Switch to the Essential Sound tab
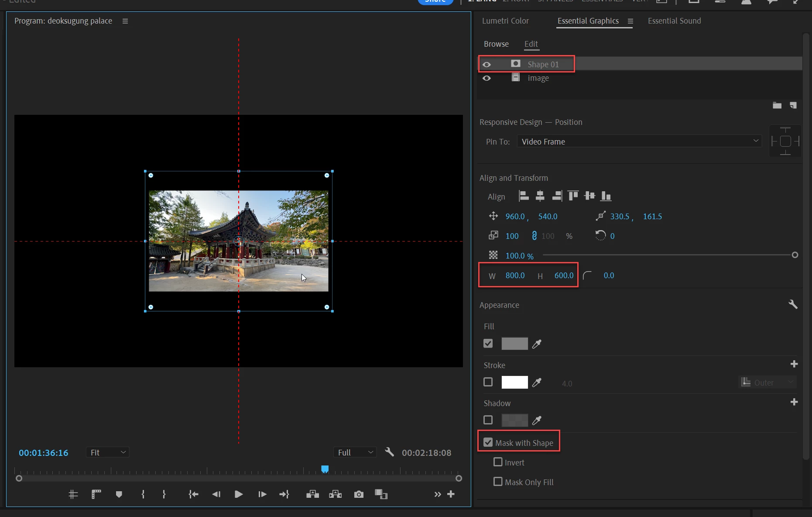Image resolution: width=812 pixels, height=517 pixels. pyautogui.click(x=675, y=21)
